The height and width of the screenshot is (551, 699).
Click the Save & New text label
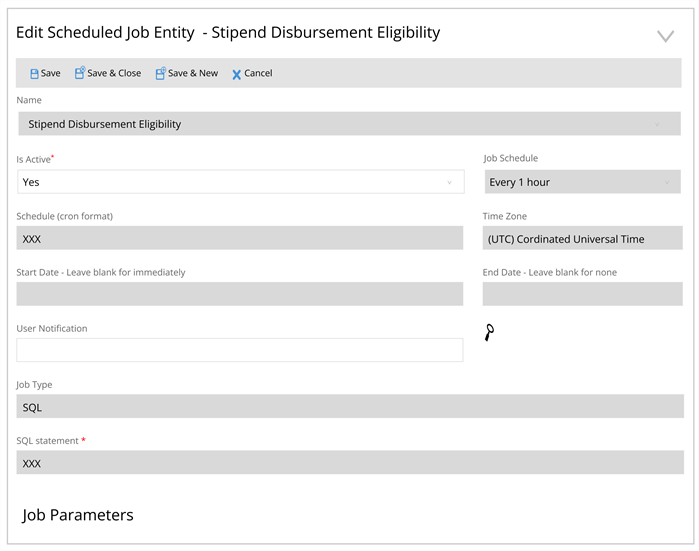193,73
